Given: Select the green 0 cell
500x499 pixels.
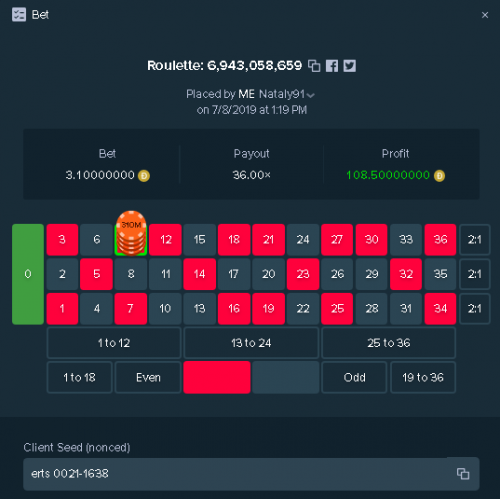Looking at the screenshot, I should click(28, 274).
